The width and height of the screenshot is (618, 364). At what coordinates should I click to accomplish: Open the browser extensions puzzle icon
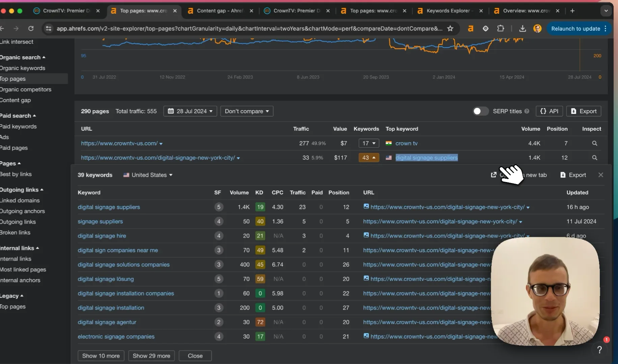501,29
